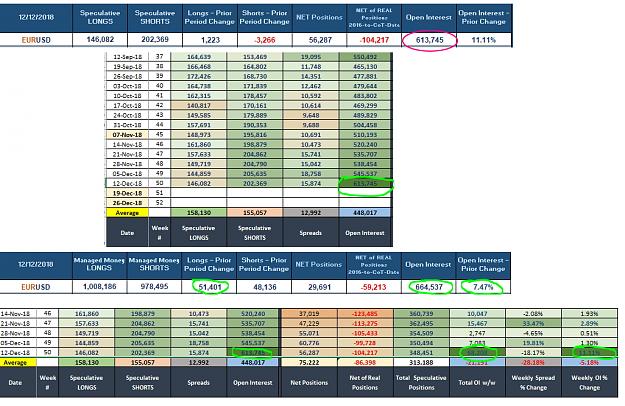Click the -2.08% Weekly Spread change cell
Viewport: 625px width, 406px height.
point(533,314)
